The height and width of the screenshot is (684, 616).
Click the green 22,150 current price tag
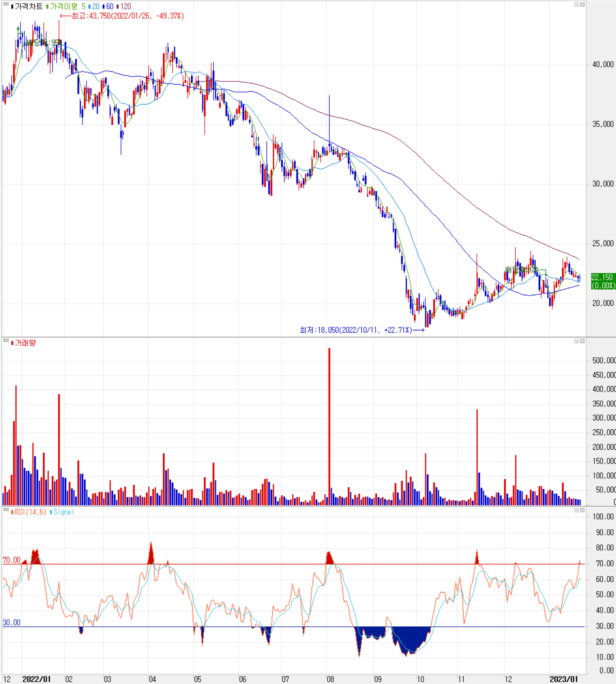coord(603,281)
